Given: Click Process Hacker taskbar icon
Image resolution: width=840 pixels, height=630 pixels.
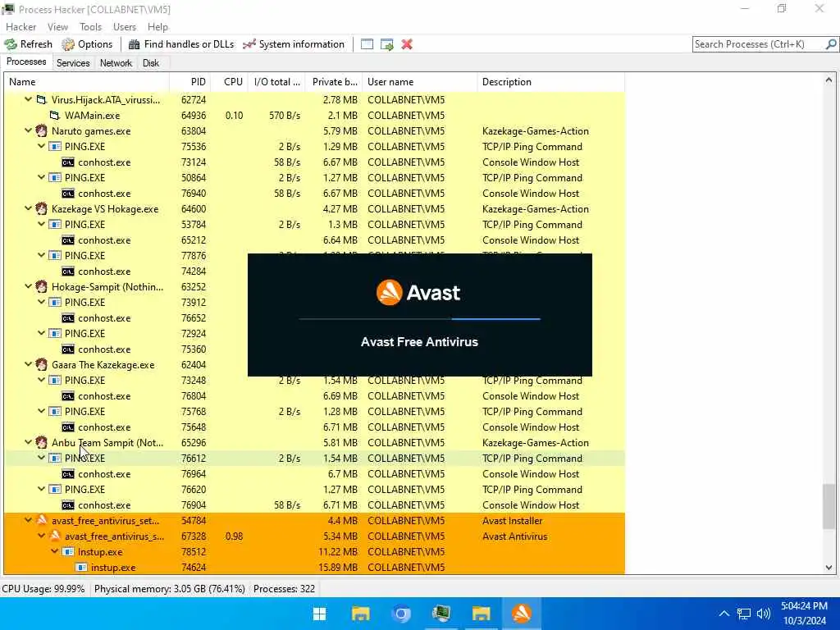Looking at the screenshot, I should (x=441, y=614).
